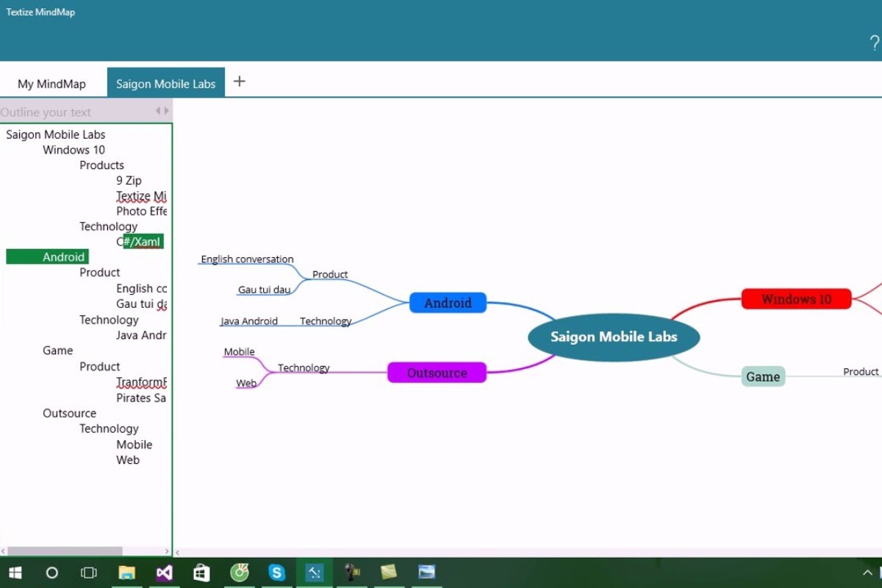Select central Saigon Mobile Labs node

tap(614, 337)
